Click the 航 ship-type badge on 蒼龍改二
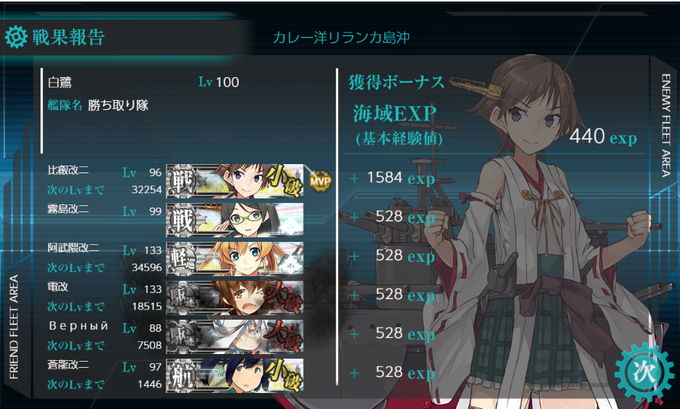 [182, 375]
